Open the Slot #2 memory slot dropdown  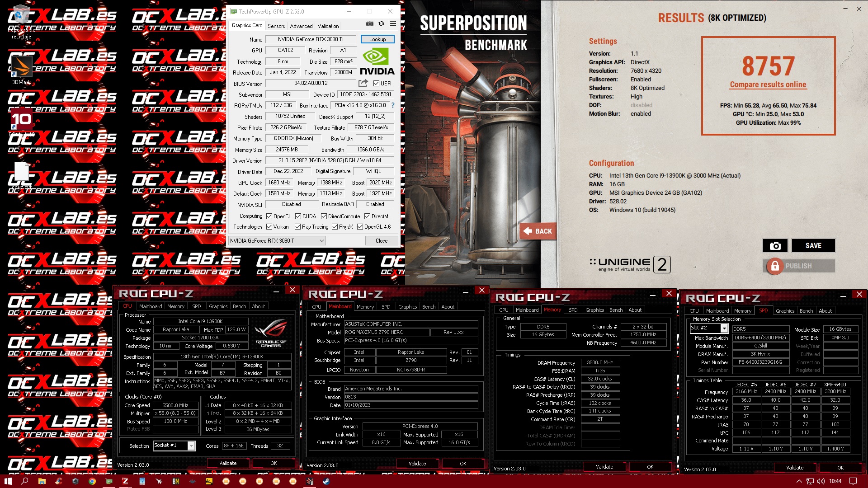click(709, 328)
